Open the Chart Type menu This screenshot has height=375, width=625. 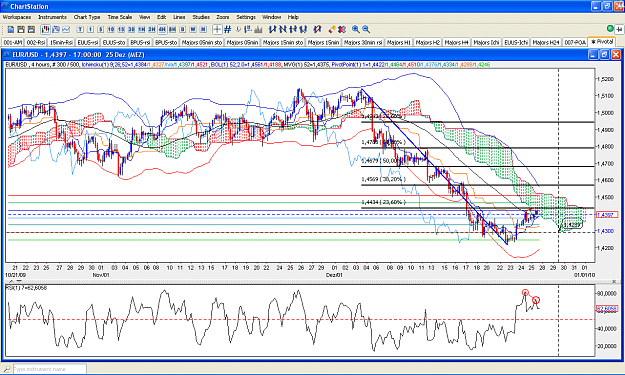click(x=87, y=17)
